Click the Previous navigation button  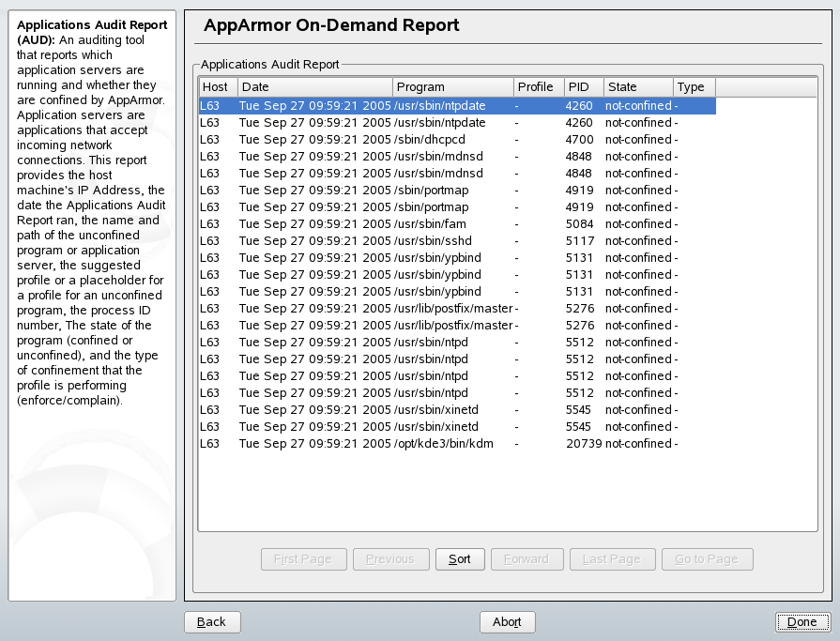coord(390,558)
